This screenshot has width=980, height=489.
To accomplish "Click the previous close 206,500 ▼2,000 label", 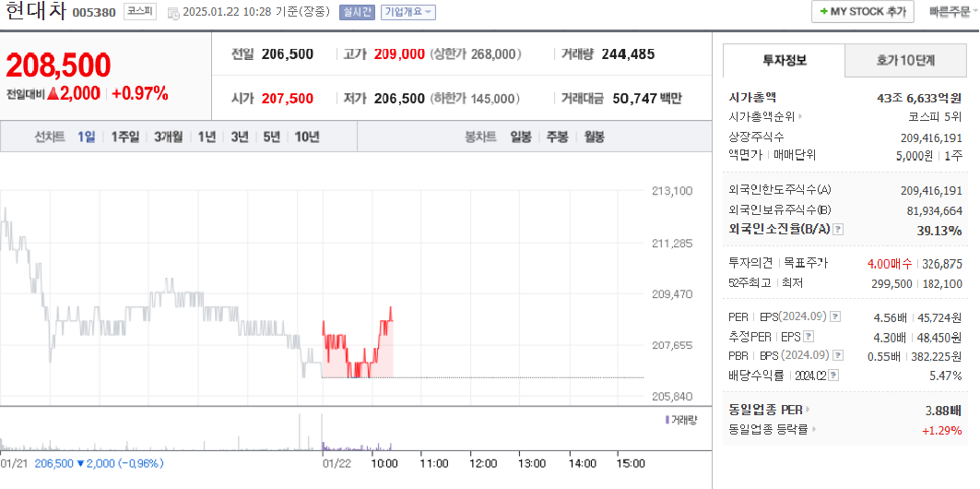I will click(x=99, y=463).
